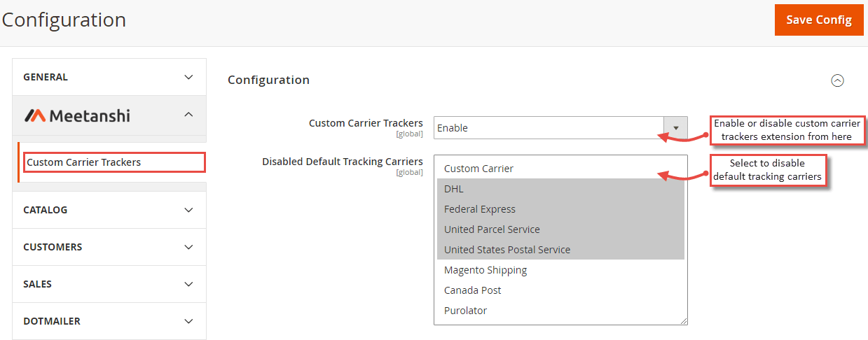Image resolution: width=868 pixels, height=340 pixels.
Task: Collapse the Meetanshi section
Action: point(109,115)
